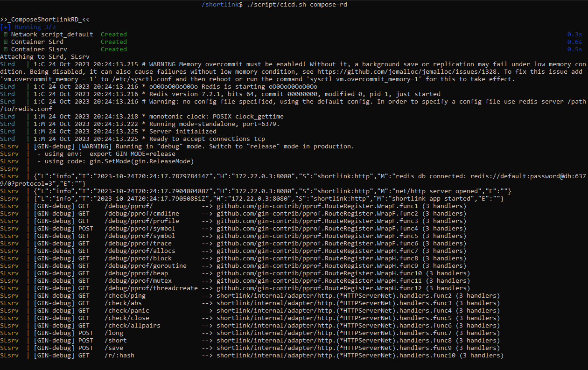Click the 0.3s timing value

click(x=574, y=35)
